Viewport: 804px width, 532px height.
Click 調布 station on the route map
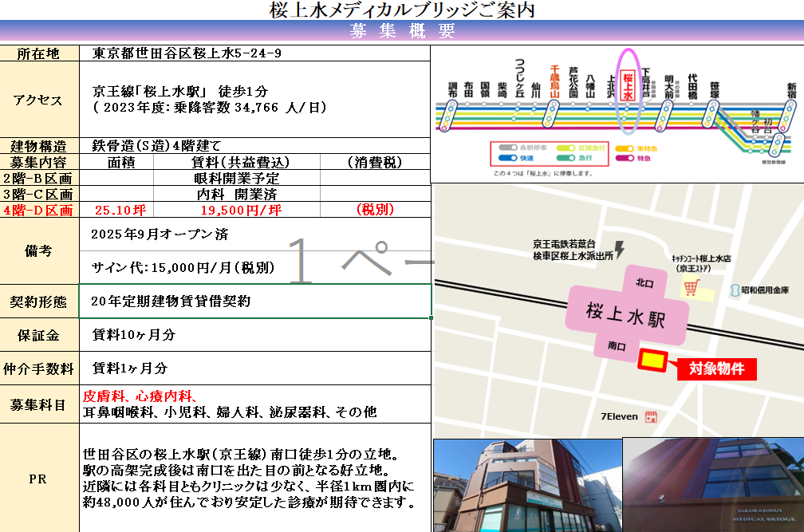pos(453,89)
